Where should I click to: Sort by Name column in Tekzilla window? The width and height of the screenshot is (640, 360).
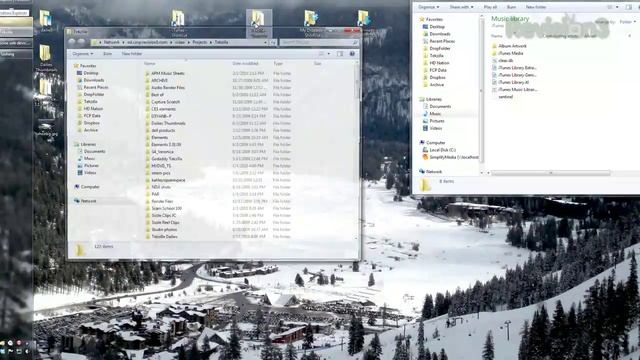coord(150,63)
